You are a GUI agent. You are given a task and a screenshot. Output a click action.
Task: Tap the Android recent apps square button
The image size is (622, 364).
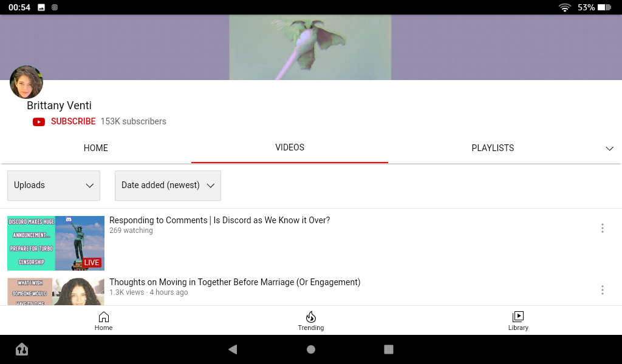coord(389,349)
